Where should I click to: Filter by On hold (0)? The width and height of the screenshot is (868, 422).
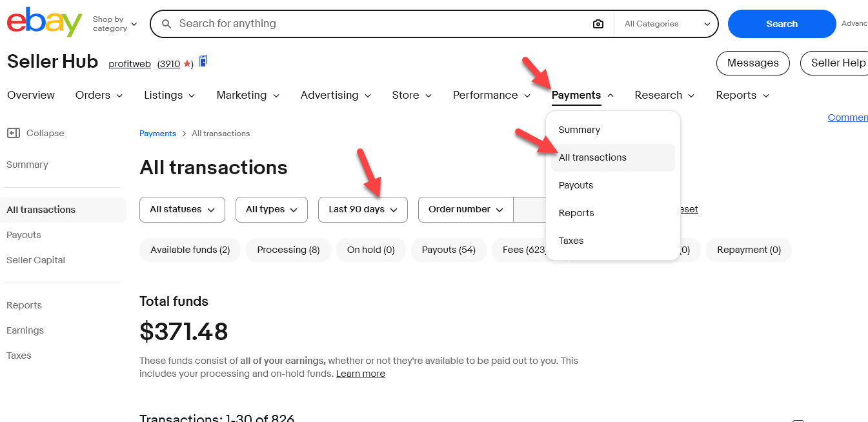point(371,250)
